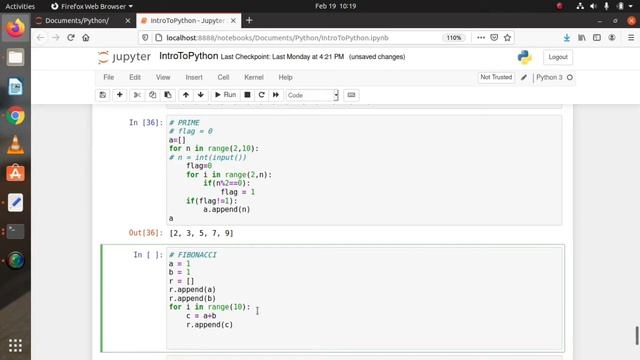Image resolution: width=640 pixels, height=360 pixels.
Task: Open the cell type Code dropdown
Action: (312, 95)
